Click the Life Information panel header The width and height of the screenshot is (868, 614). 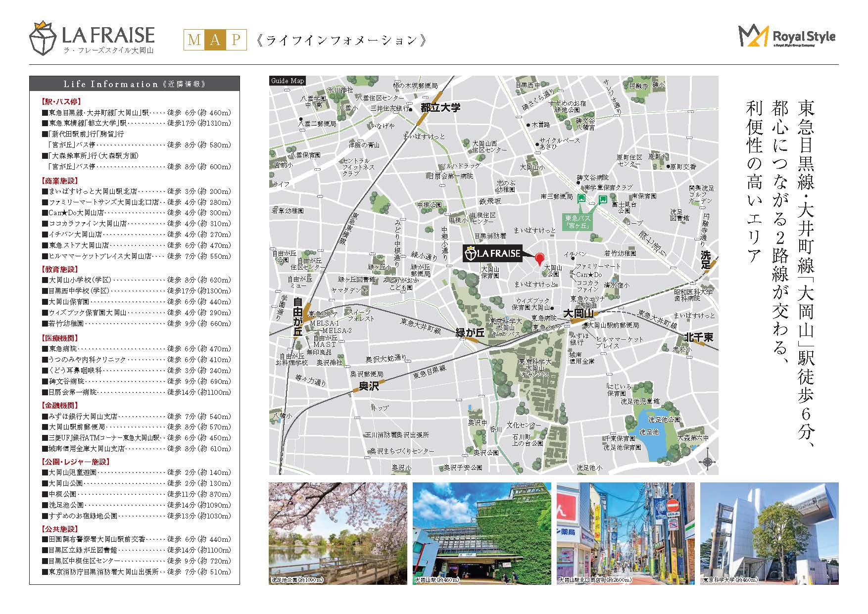coord(135,84)
